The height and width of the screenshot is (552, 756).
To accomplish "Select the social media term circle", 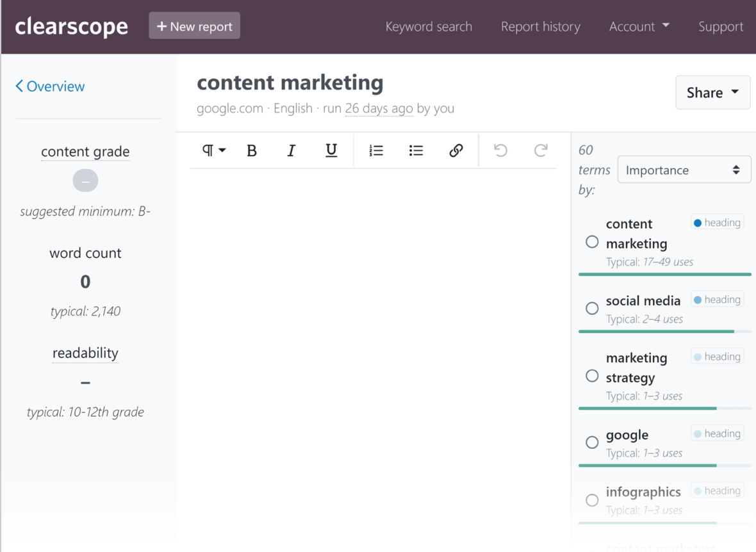I will coord(592,309).
